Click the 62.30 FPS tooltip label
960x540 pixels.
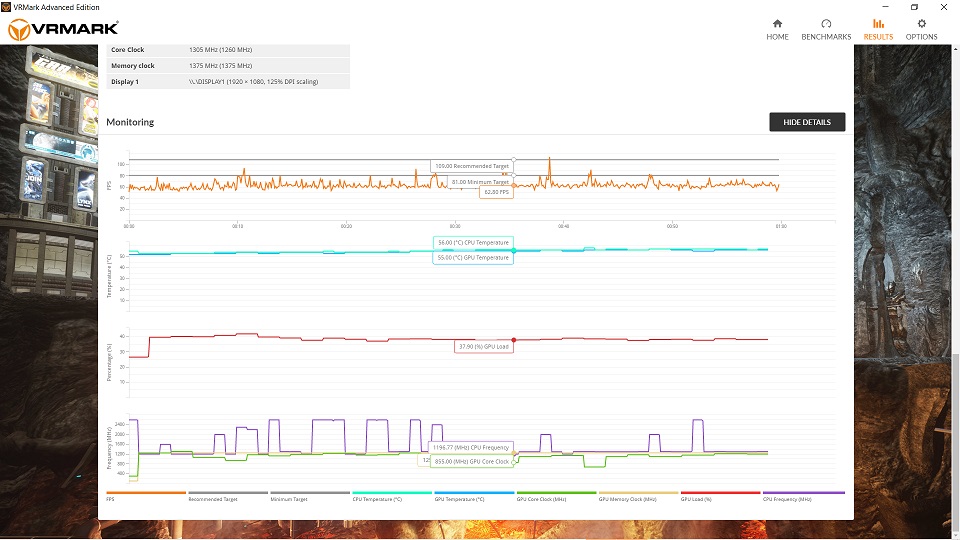[496, 192]
